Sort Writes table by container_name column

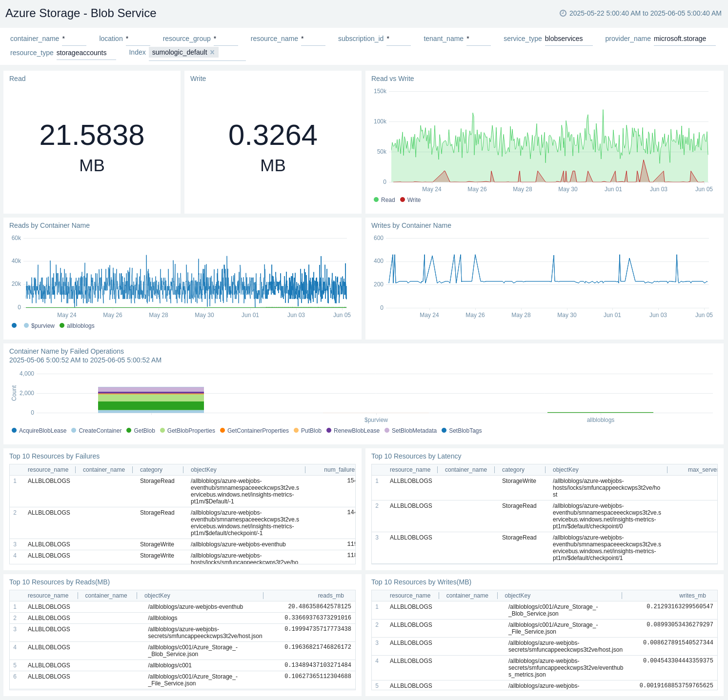point(467,596)
